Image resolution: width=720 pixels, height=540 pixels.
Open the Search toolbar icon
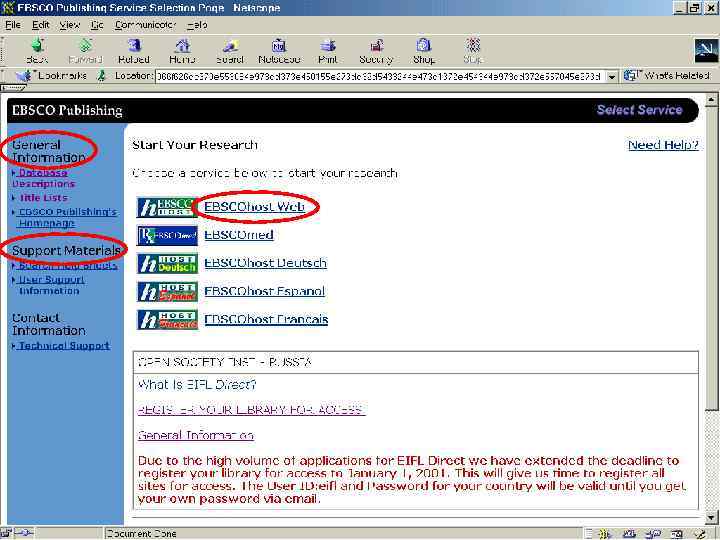tap(230, 46)
